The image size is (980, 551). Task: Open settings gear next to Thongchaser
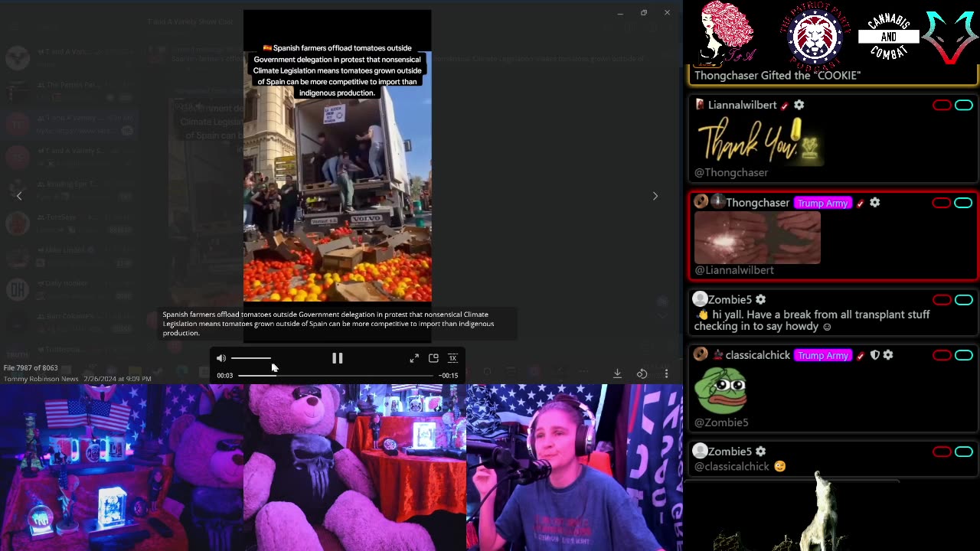[874, 203]
